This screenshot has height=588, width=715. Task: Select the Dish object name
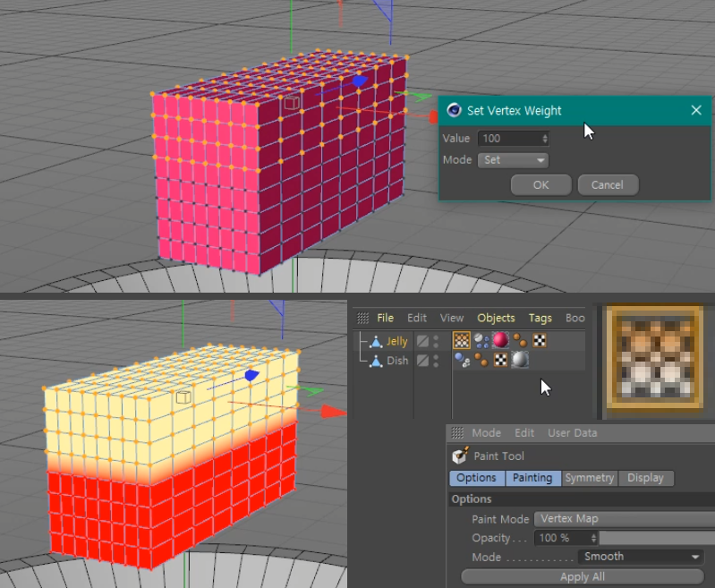tap(397, 361)
